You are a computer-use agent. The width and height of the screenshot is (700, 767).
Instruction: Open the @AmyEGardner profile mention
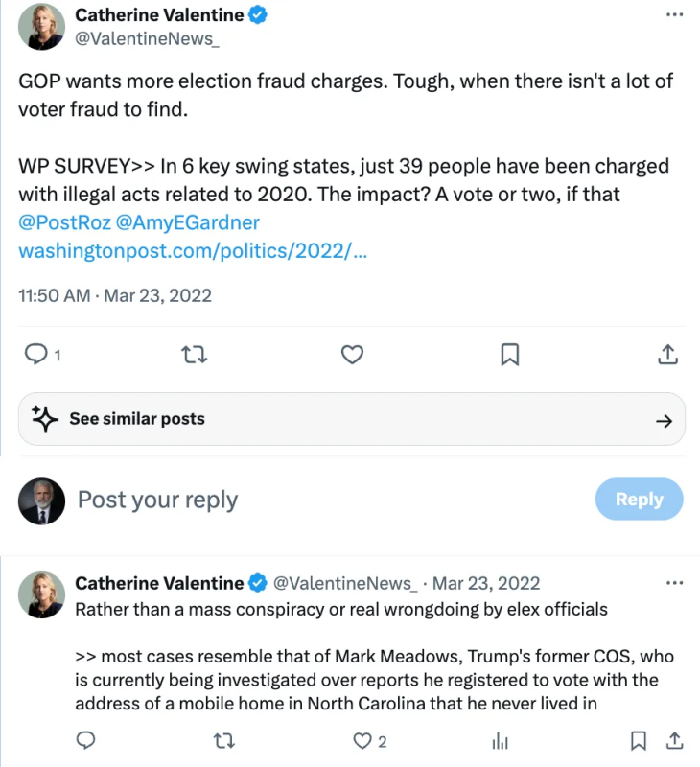coord(187,222)
